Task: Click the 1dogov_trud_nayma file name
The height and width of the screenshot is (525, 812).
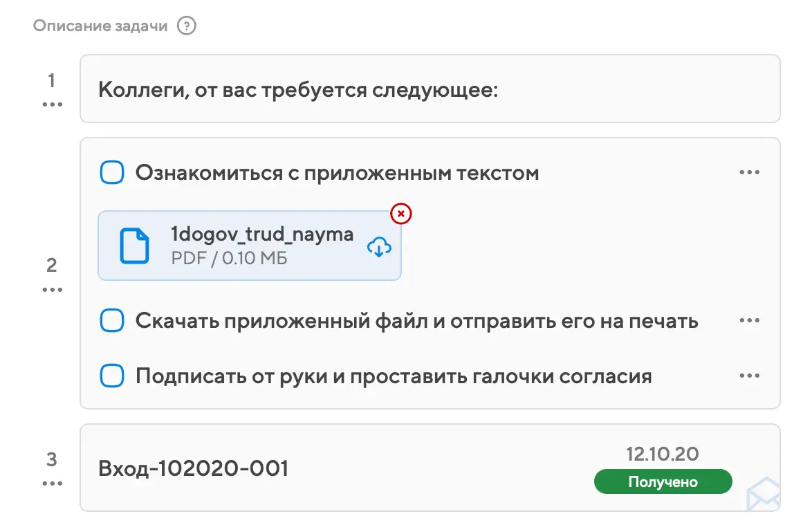Action: pos(262,234)
